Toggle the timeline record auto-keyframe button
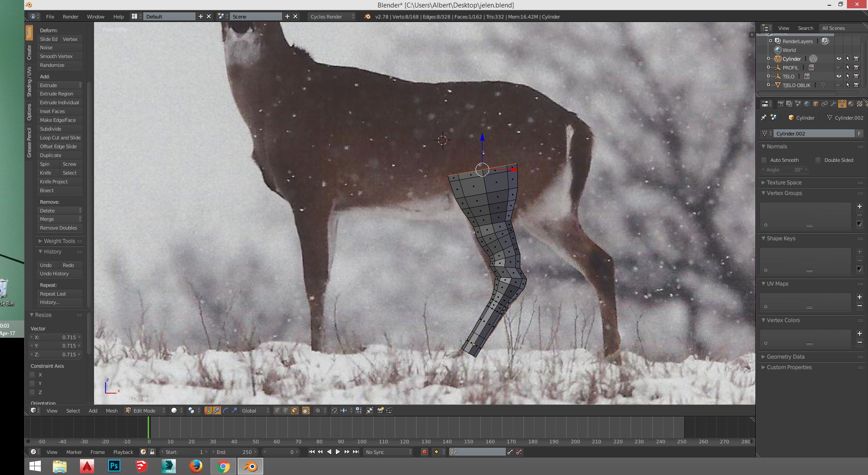868x475 pixels. (x=424, y=452)
